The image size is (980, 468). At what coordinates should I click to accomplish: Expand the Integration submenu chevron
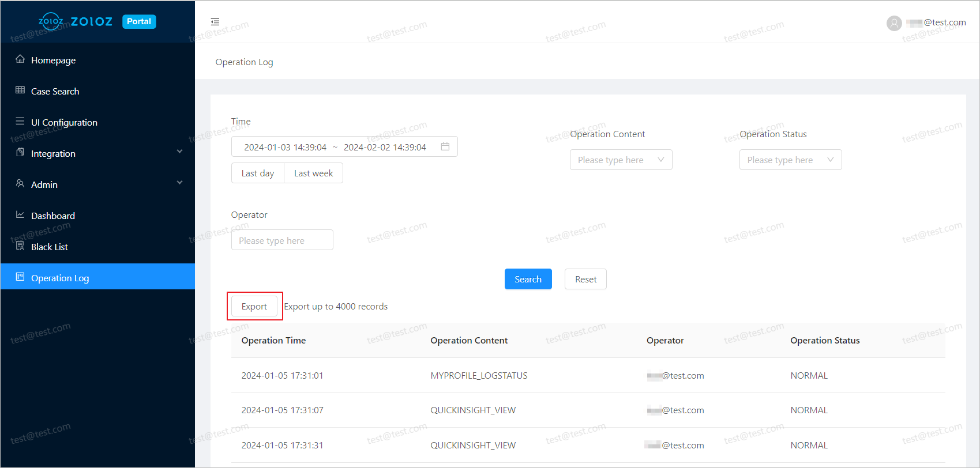click(x=179, y=152)
